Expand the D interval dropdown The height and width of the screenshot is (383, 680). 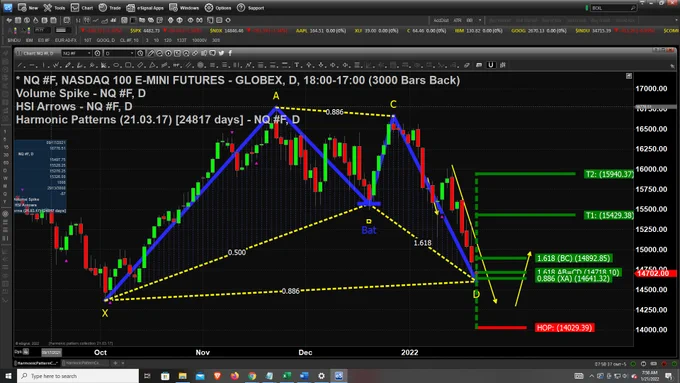(x=132, y=53)
